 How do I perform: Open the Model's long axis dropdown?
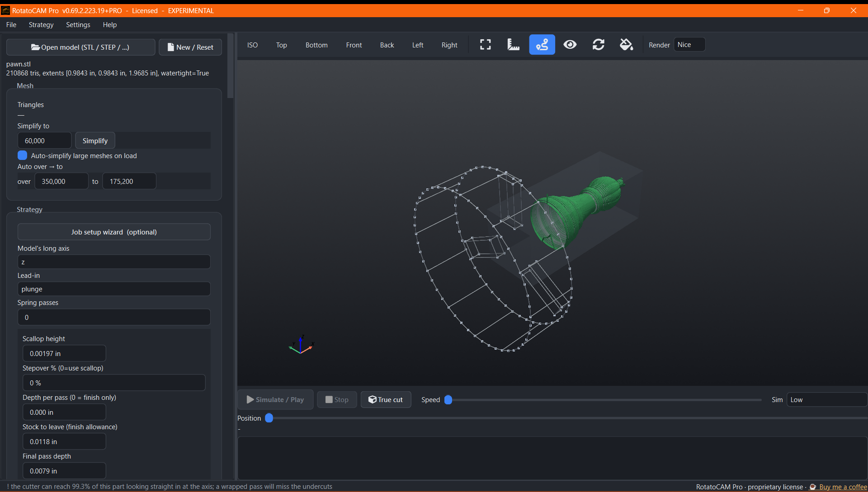click(x=114, y=262)
